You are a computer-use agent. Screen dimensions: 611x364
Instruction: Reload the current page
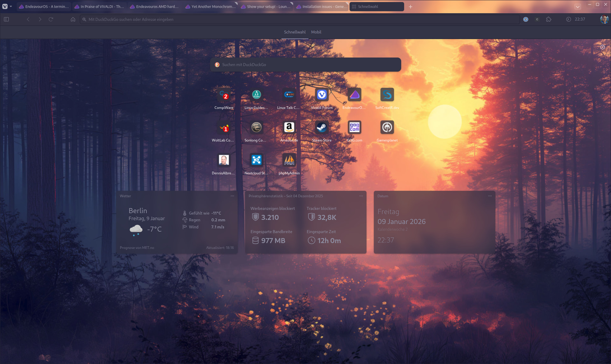pos(51,19)
